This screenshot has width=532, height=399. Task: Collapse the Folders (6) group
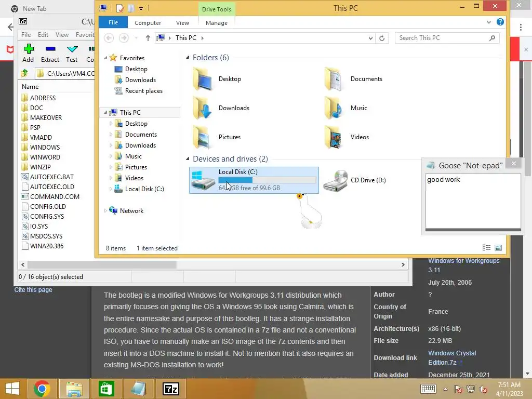(188, 57)
